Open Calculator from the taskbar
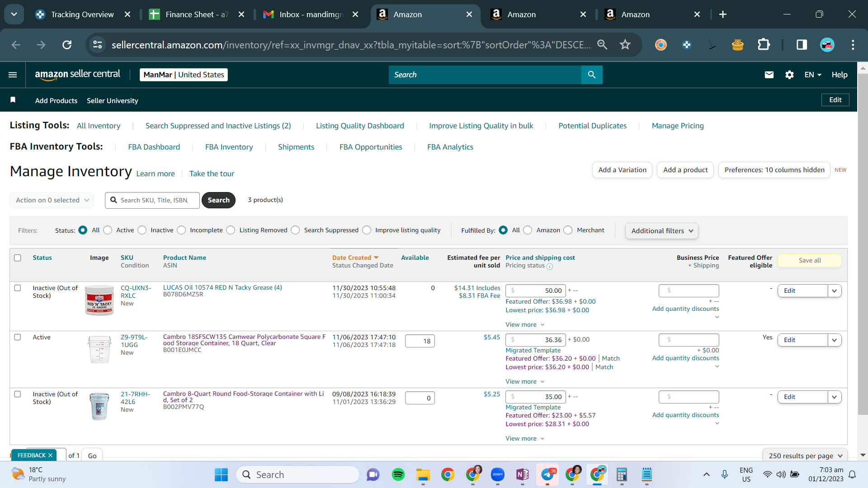This screenshot has height=488, width=868. pos(622,474)
